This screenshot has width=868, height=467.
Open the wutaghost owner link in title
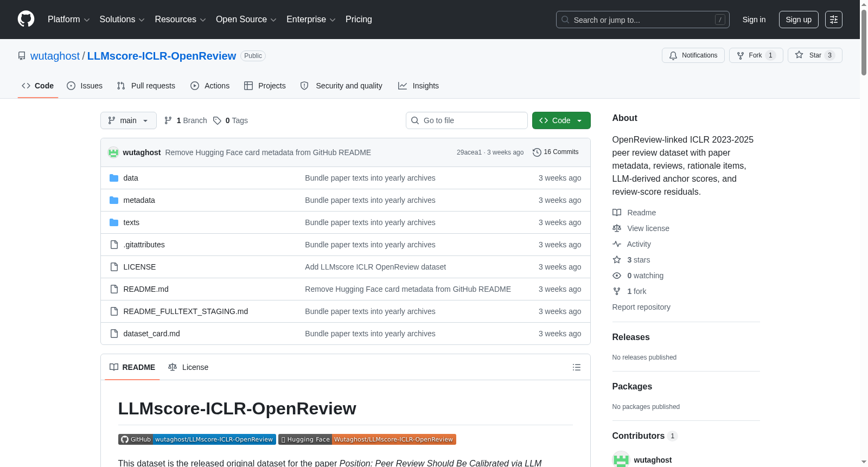pos(55,56)
